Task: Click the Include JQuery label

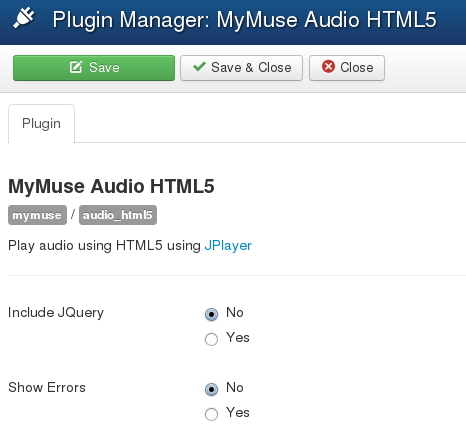Action: [x=56, y=313]
